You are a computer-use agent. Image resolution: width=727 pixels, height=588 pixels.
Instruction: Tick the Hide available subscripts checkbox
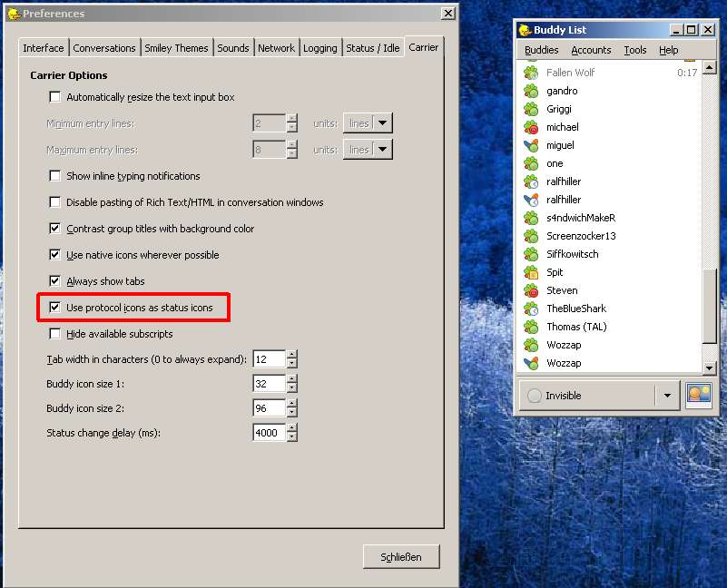pyautogui.click(x=55, y=334)
